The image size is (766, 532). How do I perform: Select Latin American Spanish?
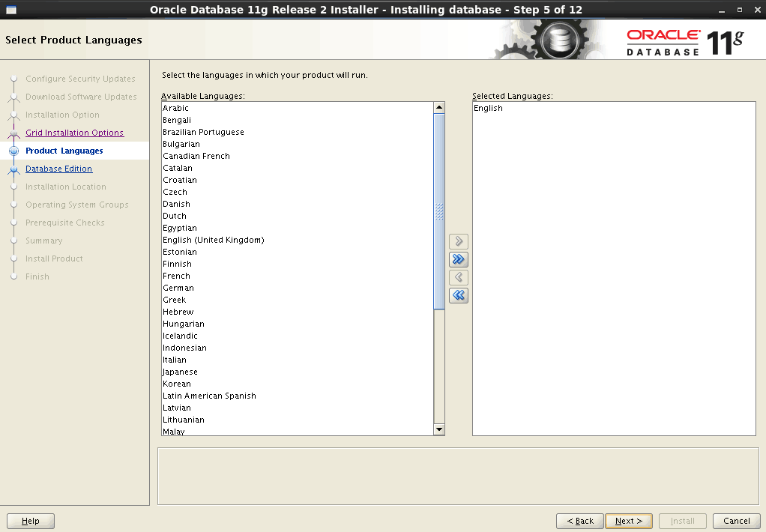pyautogui.click(x=298, y=395)
